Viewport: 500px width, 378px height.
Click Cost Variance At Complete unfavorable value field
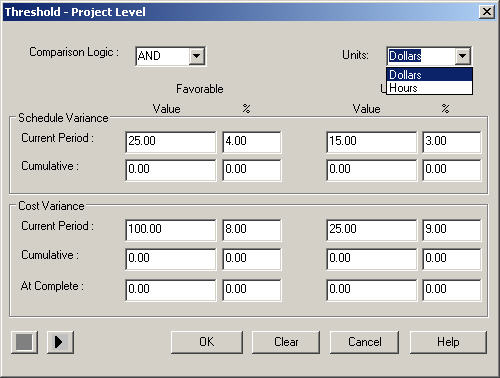pos(371,290)
